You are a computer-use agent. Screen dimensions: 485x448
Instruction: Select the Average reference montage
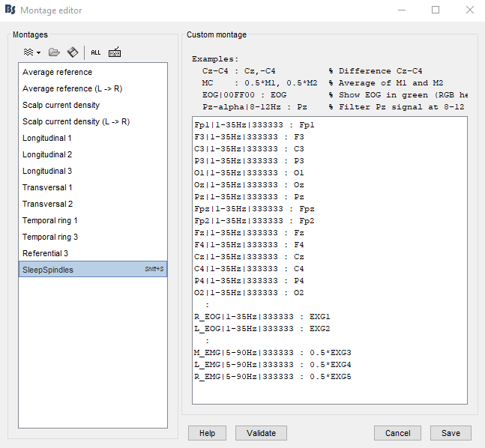pos(58,72)
